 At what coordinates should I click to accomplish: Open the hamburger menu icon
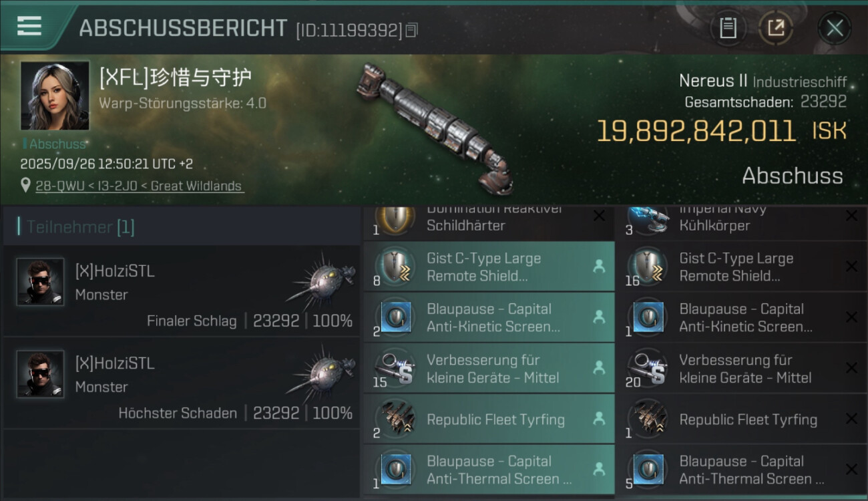(29, 26)
